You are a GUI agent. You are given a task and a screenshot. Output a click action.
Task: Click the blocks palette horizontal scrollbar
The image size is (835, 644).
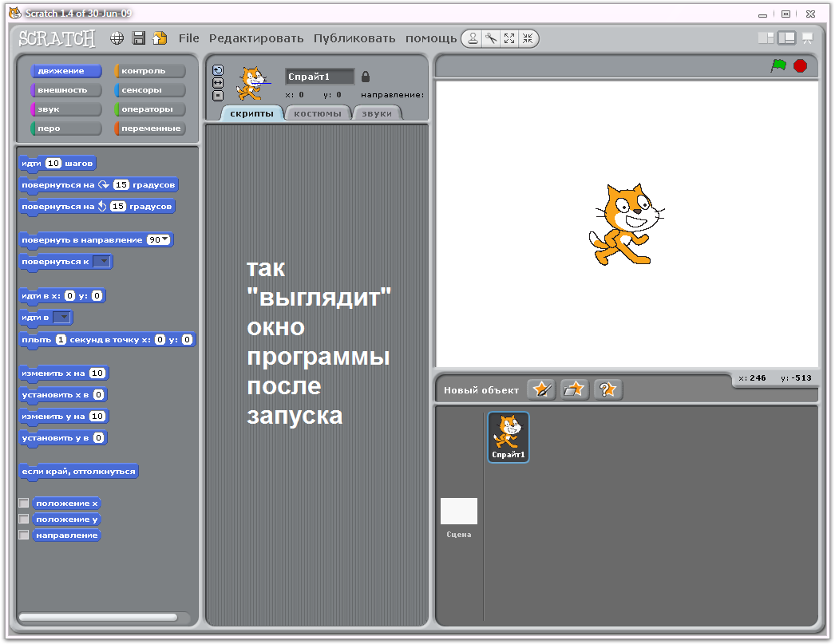coord(98,617)
